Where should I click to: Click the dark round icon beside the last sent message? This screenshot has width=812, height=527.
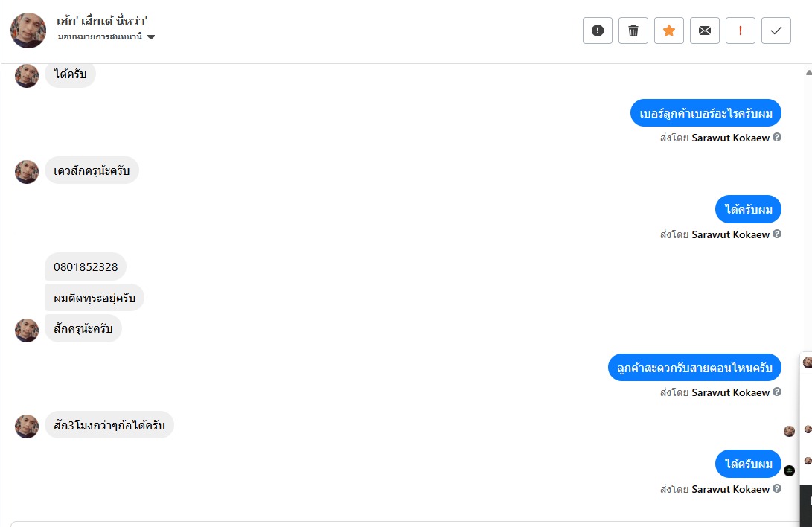pos(790,470)
